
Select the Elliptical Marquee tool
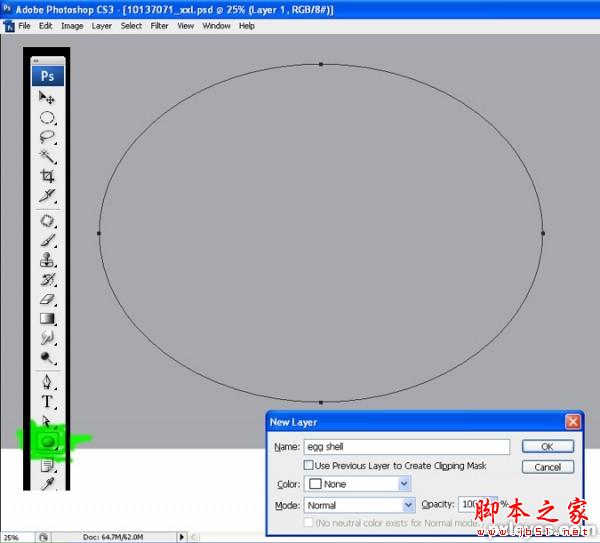(47, 117)
